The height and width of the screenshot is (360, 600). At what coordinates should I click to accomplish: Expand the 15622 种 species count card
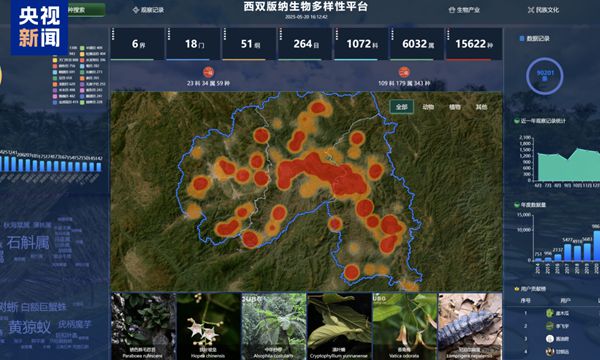tap(474, 44)
